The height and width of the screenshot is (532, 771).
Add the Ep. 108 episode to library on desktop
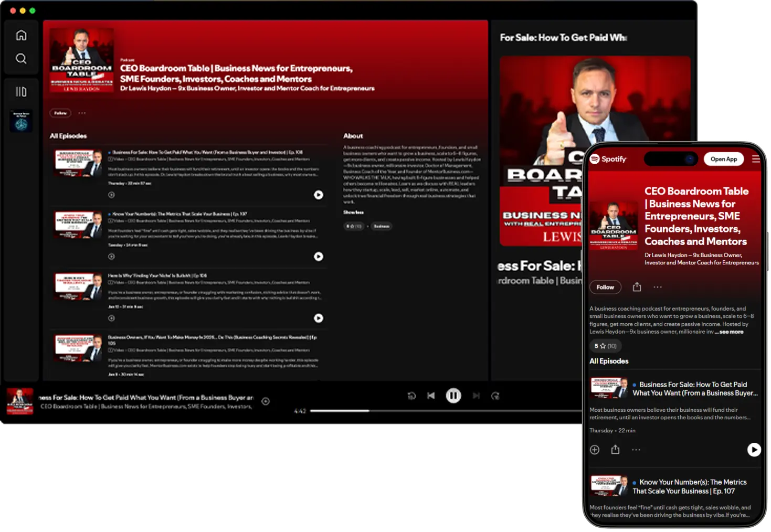[x=111, y=195]
